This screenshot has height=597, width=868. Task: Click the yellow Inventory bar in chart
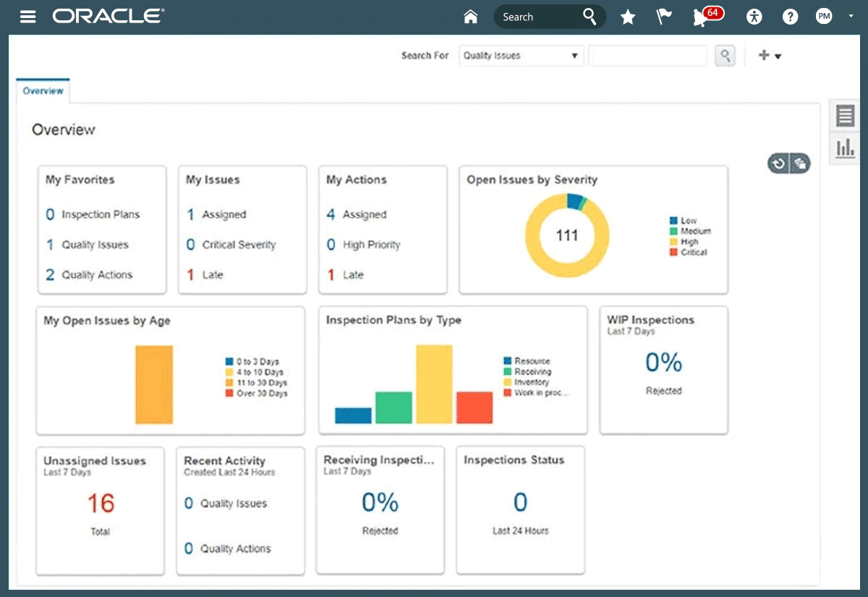[434, 384]
